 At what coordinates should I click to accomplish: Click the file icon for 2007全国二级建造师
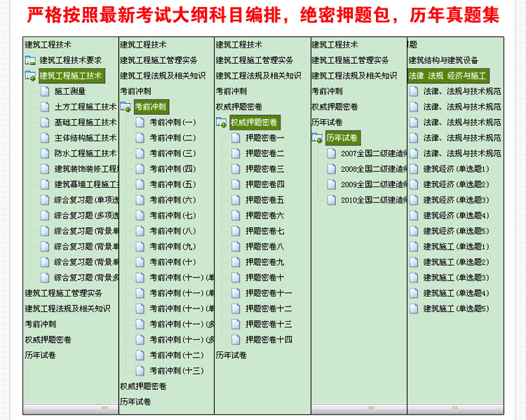pyautogui.click(x=332, y=154)
